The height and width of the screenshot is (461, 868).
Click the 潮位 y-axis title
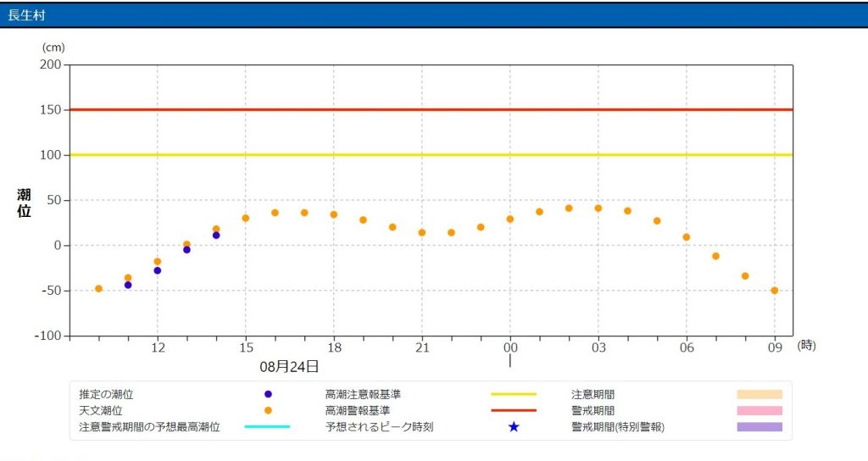(24, 203)
